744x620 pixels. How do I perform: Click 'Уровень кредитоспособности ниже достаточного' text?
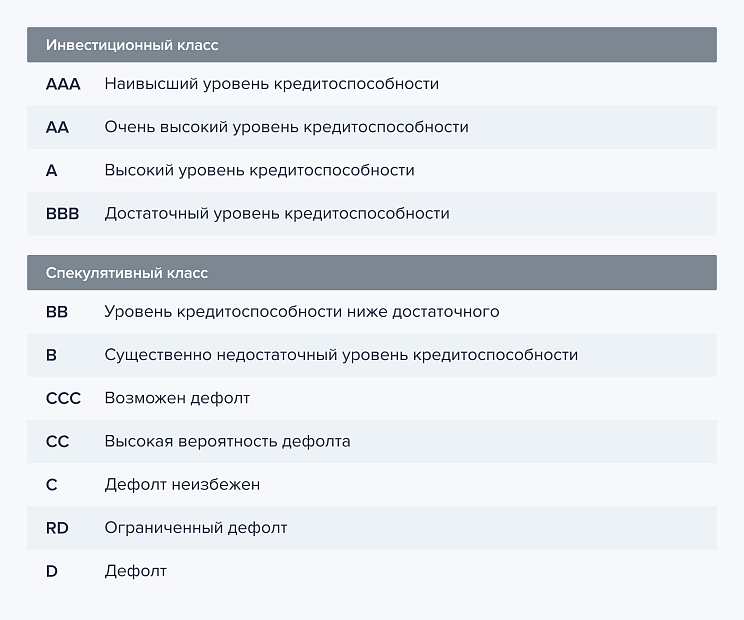[x=302, y=312]
